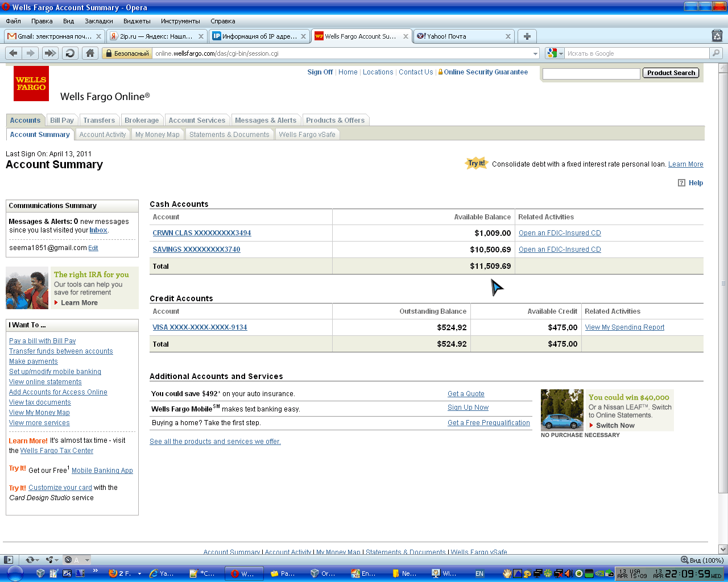Viewport: 728px width, 582px height.
Task: Open the Opera taskbar button
Action: pos(244,573)
